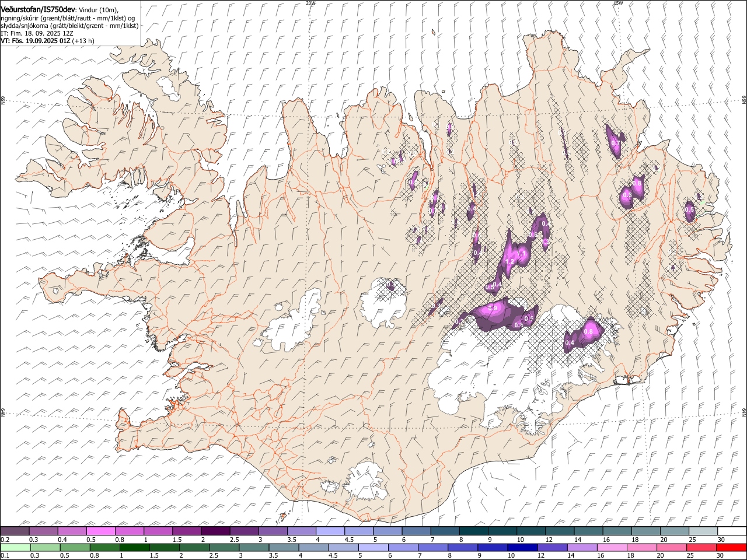Click the '0.2' label under snow legend
The width and height of the screenshot is (747, 560).
pyautogui.click(x=5, y=540)
